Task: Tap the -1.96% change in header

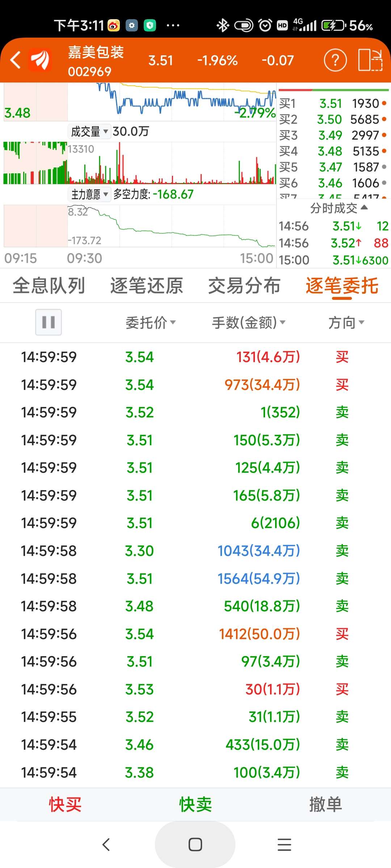Action: [217, 60]
